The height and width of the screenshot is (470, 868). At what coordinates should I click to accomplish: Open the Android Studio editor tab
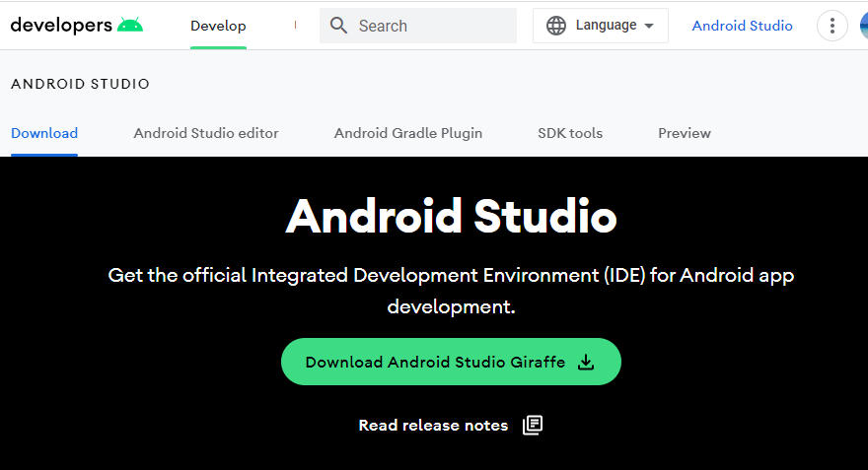click(x=206, y=133)
